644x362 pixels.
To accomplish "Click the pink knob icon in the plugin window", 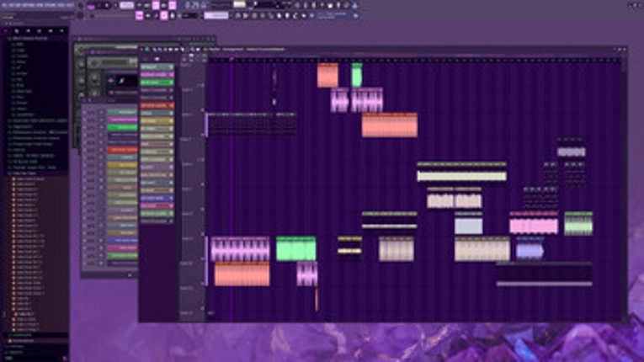I will click(x=110, y=81).
